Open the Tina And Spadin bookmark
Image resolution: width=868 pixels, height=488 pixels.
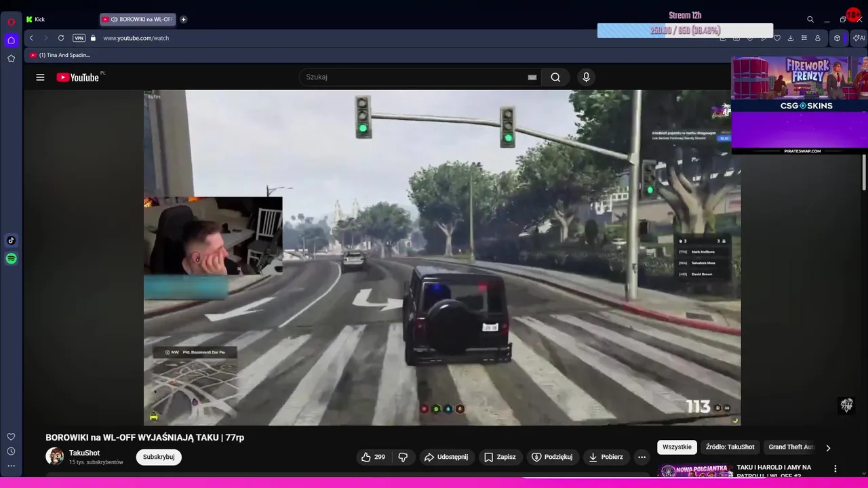(60, 55)
